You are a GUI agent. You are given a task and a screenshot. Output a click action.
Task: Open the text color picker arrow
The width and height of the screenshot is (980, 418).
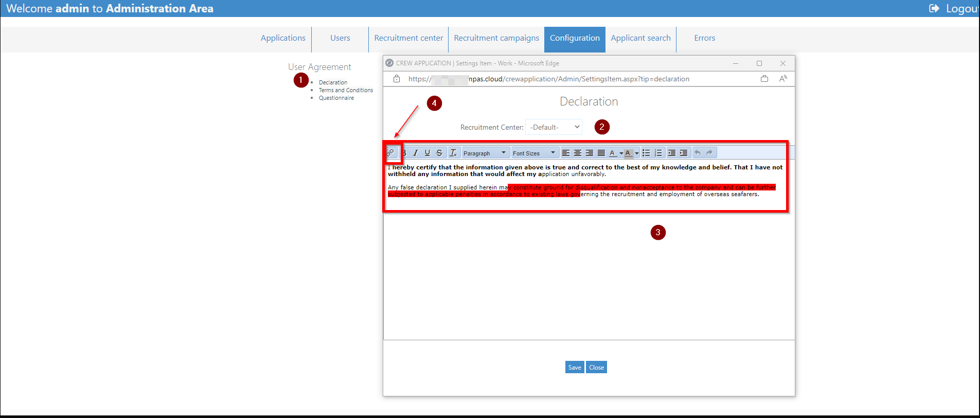point(621,153)
